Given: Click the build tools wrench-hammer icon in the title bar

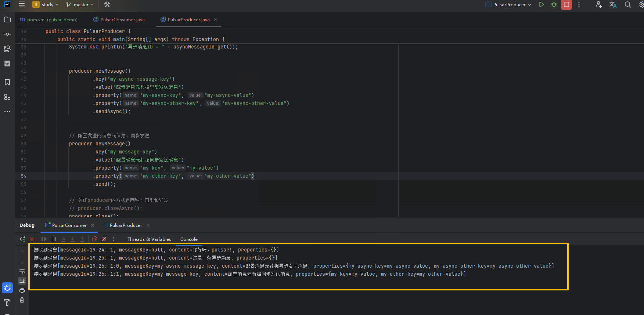Looking at the screenshot, I should (x=107, y=5).
